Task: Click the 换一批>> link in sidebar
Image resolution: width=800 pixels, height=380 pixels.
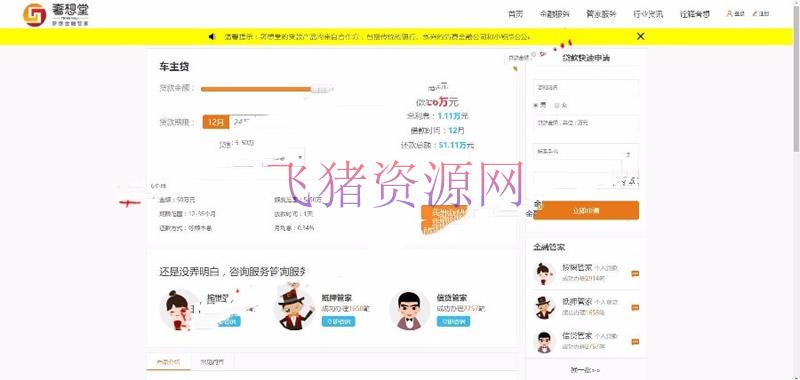Action: 586,370
